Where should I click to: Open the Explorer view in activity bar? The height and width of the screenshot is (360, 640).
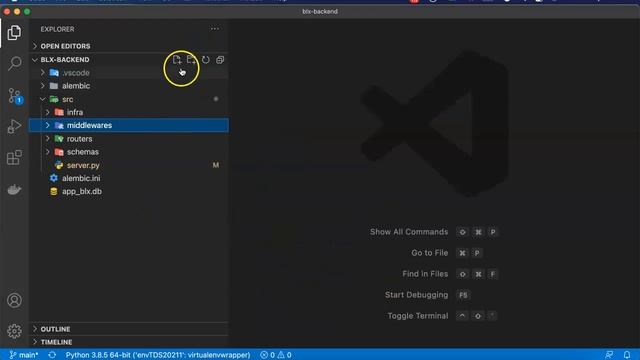coord(14,33)
